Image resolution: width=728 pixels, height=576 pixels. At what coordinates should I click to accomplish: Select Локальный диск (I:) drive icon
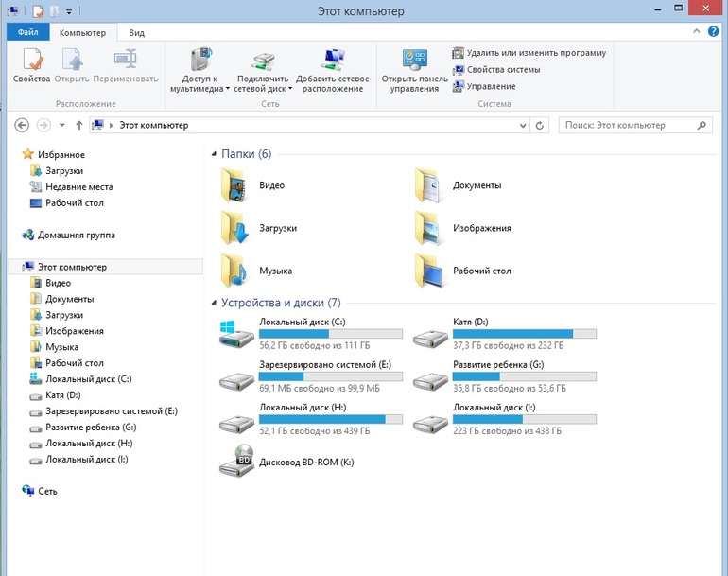click(x=430, y=424)
